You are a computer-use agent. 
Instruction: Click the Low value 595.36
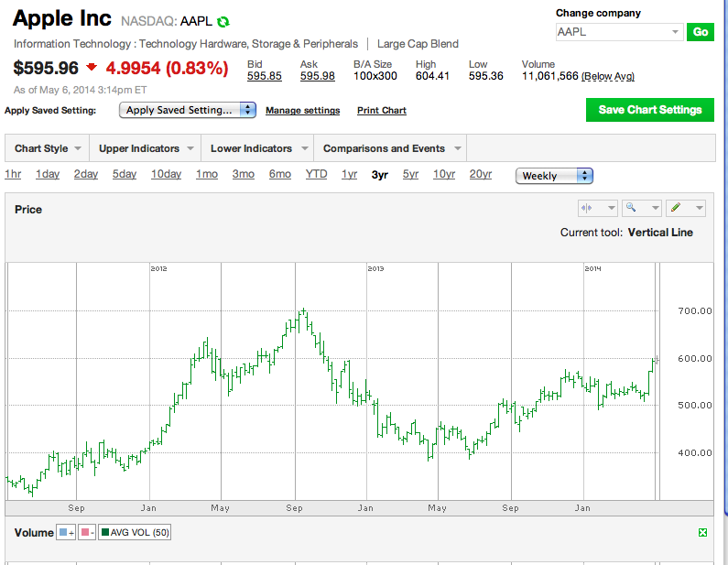[485, 76]
